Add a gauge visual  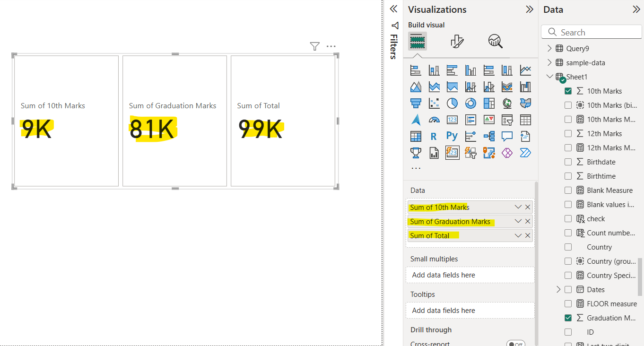click(x=434, y=120)
